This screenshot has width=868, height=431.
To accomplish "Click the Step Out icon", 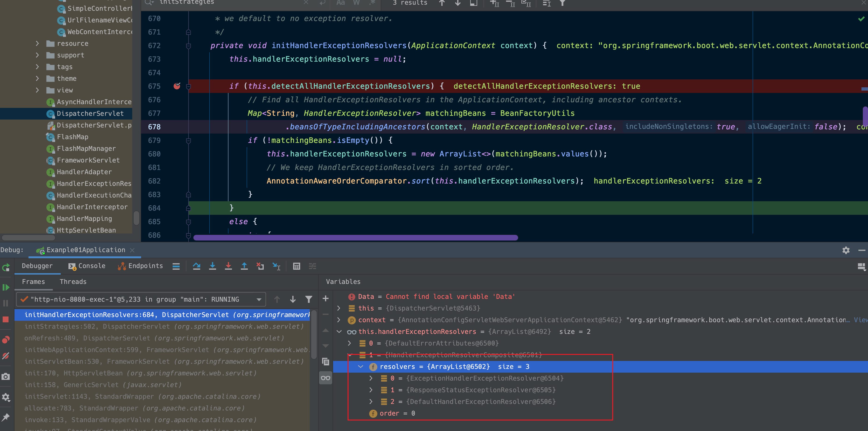I will click(244, 266).
